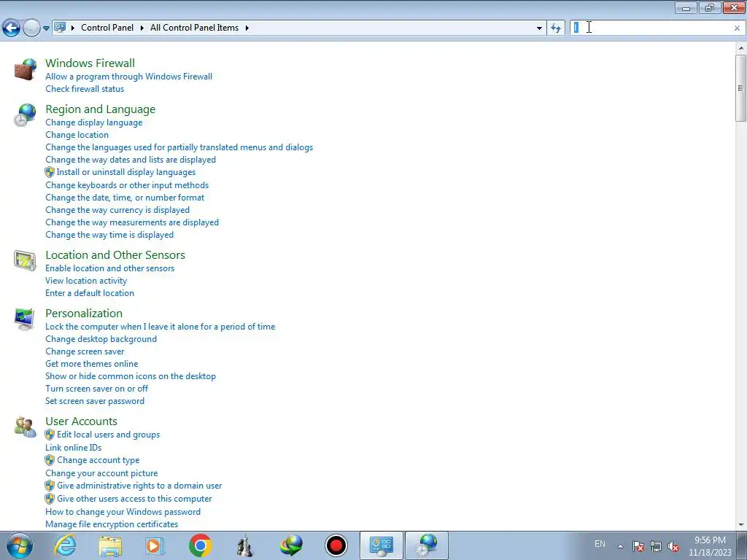Expand arrow after All Control Panel Items
747x560 pixels.
coord(247,28)
